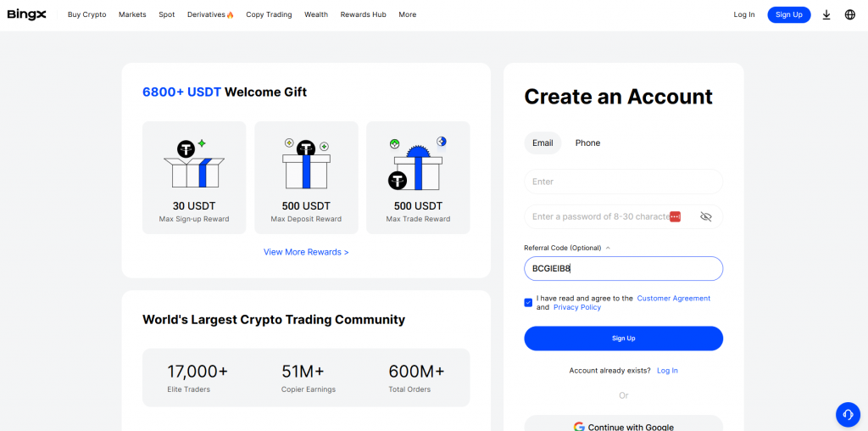This screenshot has height=431, width=868.
Task: Open the Derivatives menu
Action: coord(210,14)
